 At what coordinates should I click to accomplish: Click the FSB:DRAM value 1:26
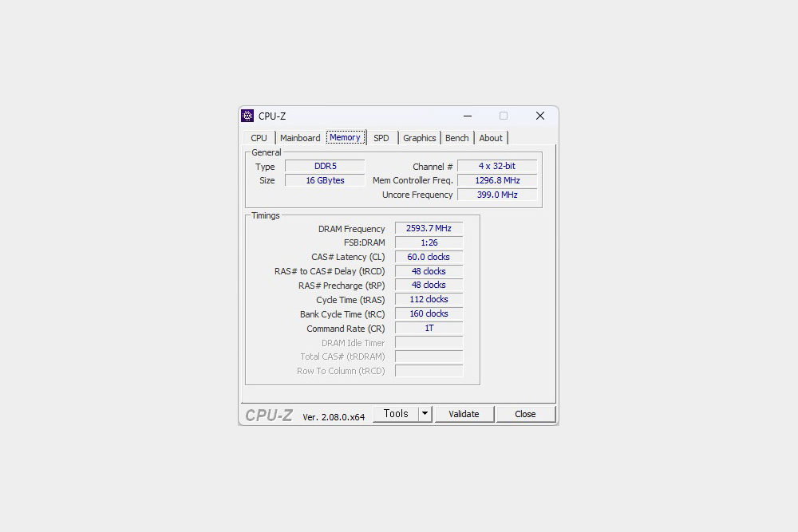tap(429, 242)
